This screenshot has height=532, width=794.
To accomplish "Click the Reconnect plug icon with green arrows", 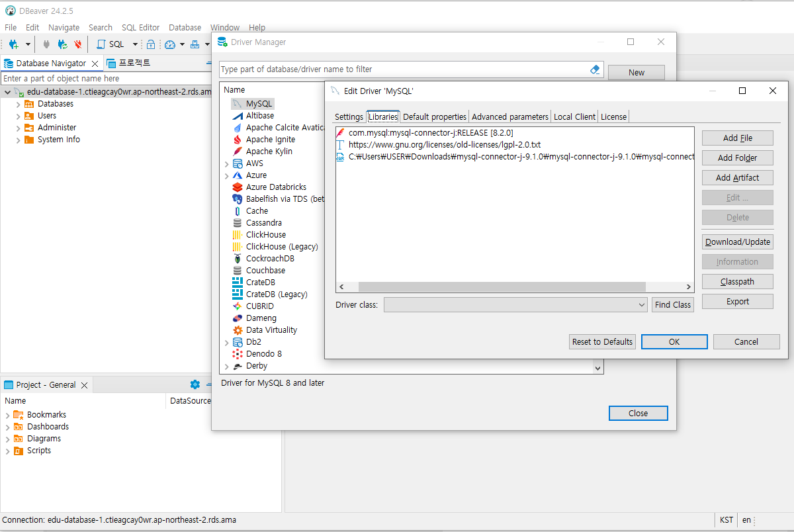I will tap(62, 44).
